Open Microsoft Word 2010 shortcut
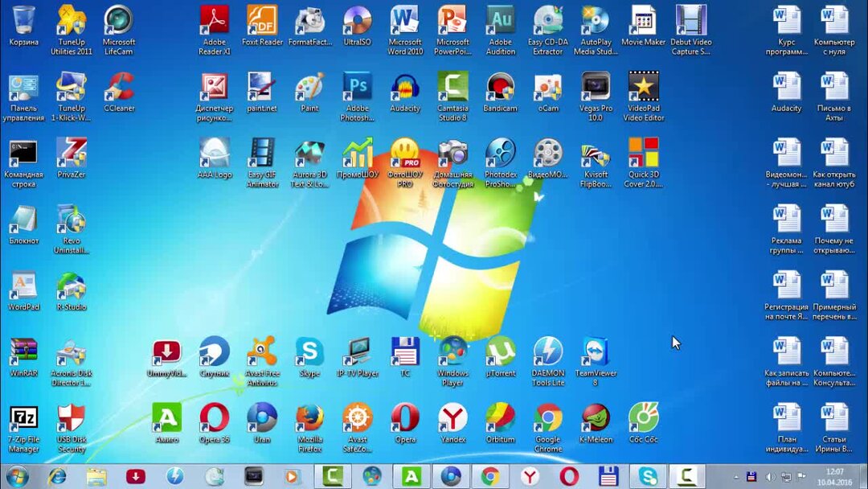This screenshot has width=868, height=489. (405, 31)
